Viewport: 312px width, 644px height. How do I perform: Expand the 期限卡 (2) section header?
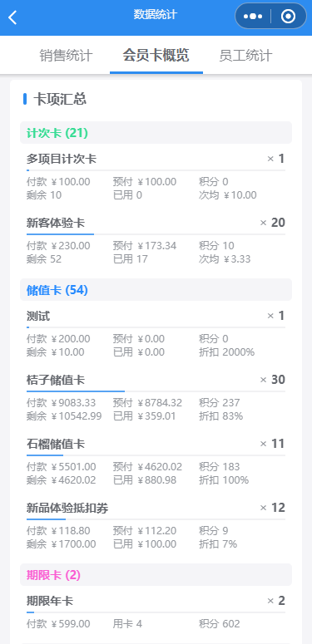pos(156,575)
